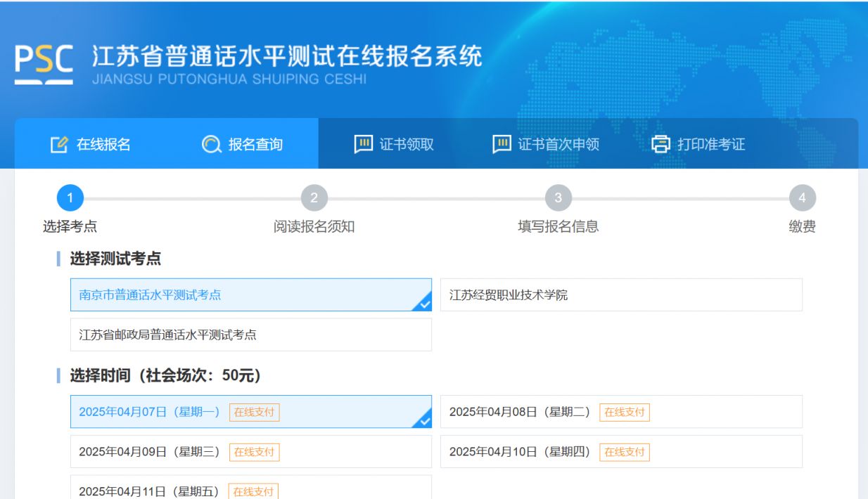Click the checkmark on 南京市 test site

[424, 304]
